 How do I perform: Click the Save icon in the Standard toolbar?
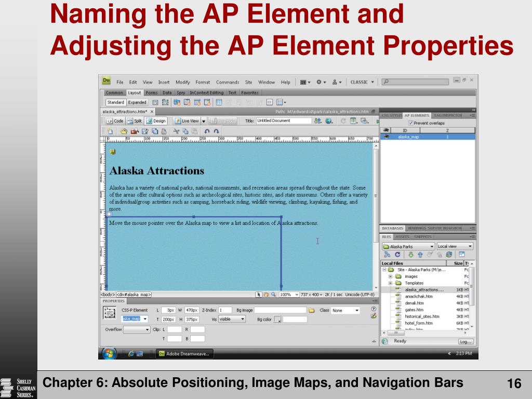[x=145, y=131]
